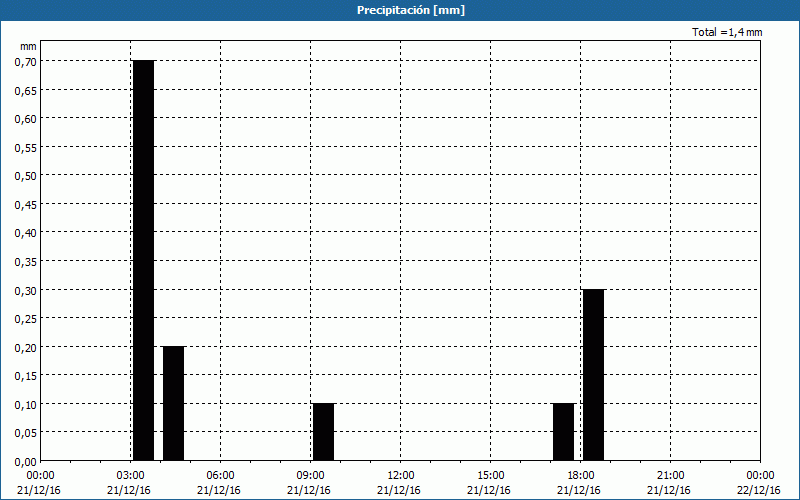Image resolution: width=800 pixels, height=500 pixels.
Task: Click the 18:00 time axis label
Action: [580, 475]
